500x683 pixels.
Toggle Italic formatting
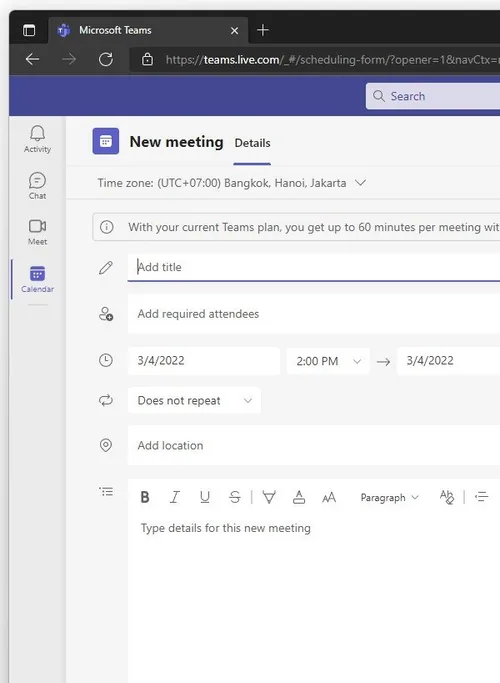coord(175,497)
